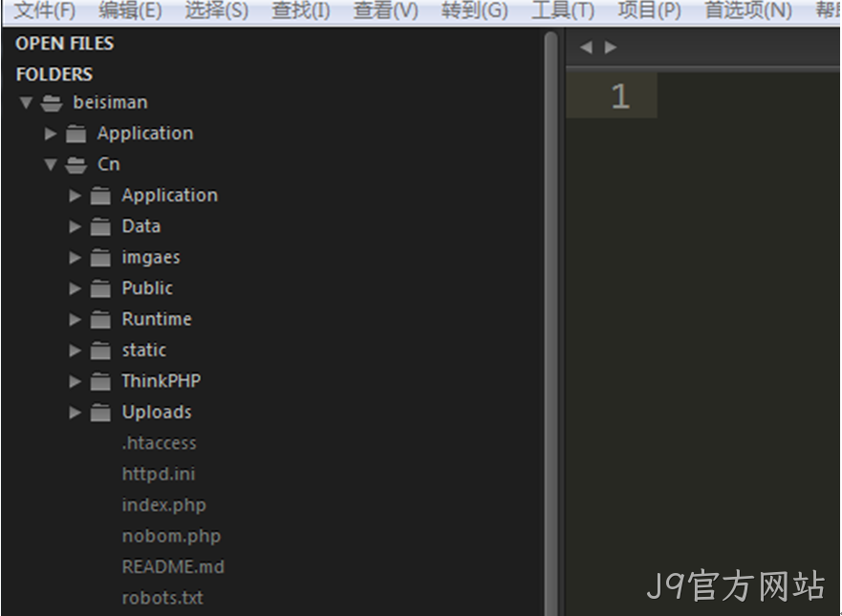The width and height of the screenshot is (842, 616).
Task: Click the sidebar vertical scrollbar
Action: coord(551,322)
